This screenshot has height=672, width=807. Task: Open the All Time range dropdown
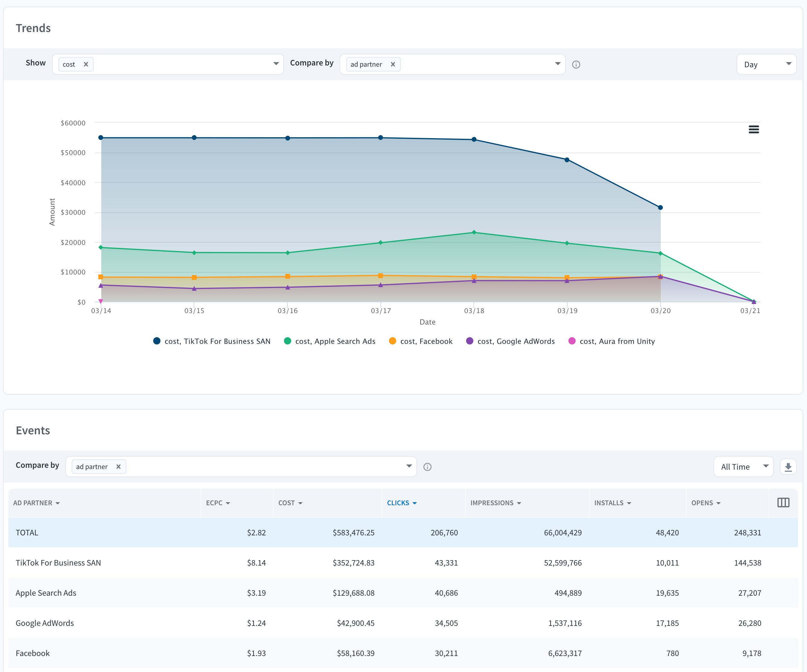[743, 467]
